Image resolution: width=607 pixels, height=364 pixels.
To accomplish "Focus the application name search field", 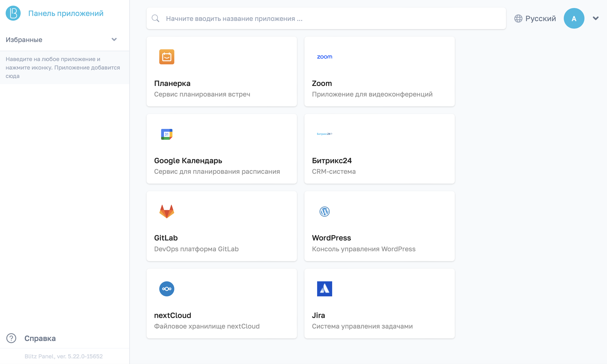I will tap(331, 18).
